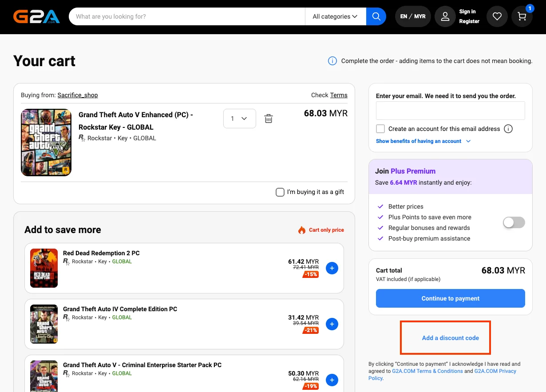Delete GTA V Enhanced from cart

pos(269,119)
